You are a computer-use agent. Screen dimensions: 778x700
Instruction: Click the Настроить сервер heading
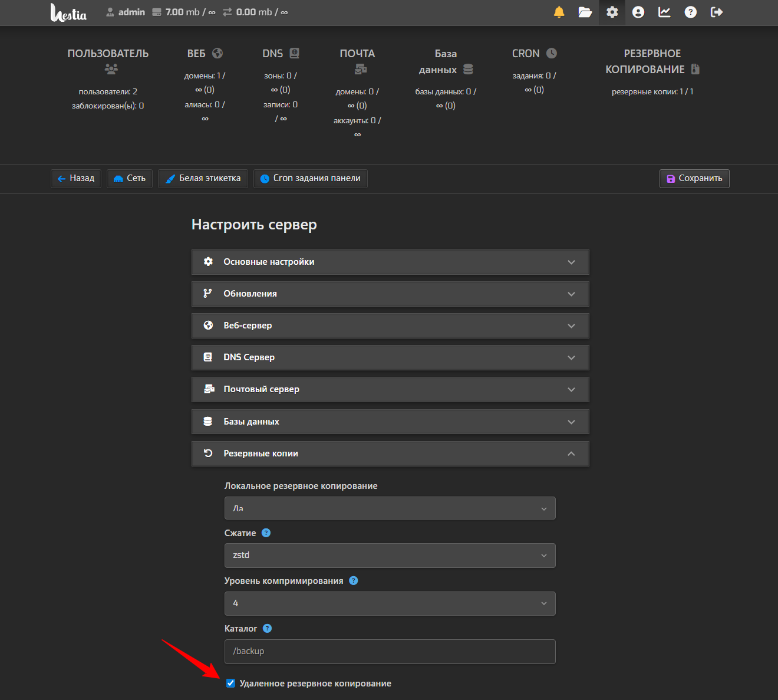click(254, 225)
